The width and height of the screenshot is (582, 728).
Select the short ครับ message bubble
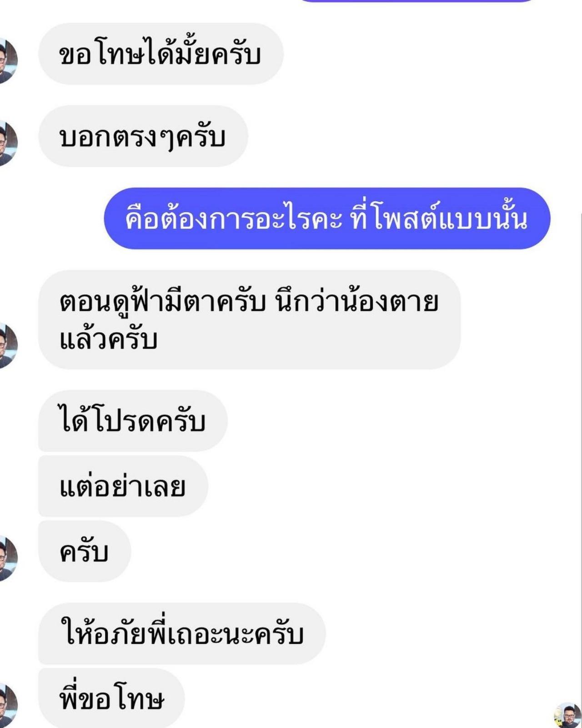(x=85, y=551)
